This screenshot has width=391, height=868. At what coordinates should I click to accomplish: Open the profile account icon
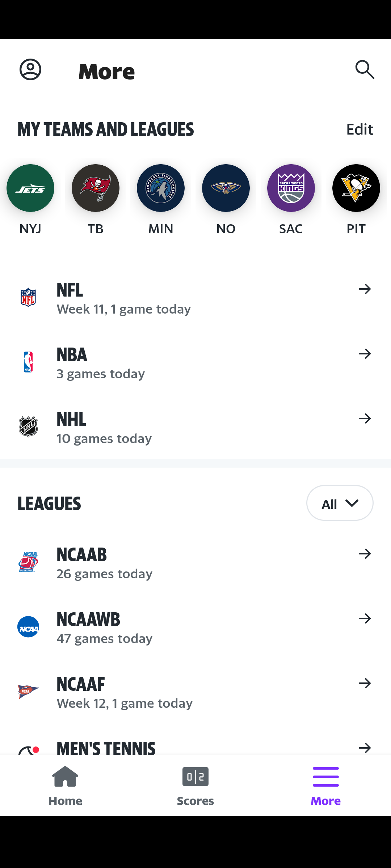(30, 69)
